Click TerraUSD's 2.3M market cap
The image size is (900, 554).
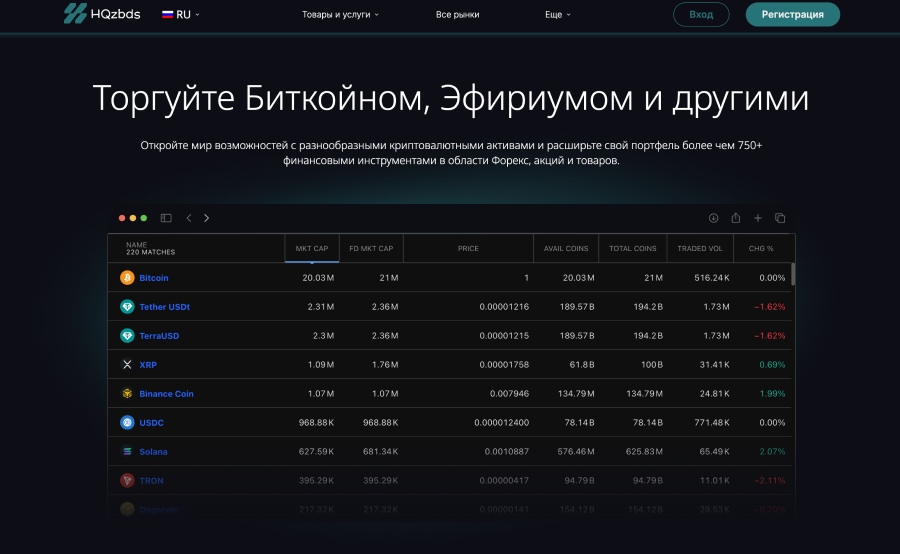323,336
